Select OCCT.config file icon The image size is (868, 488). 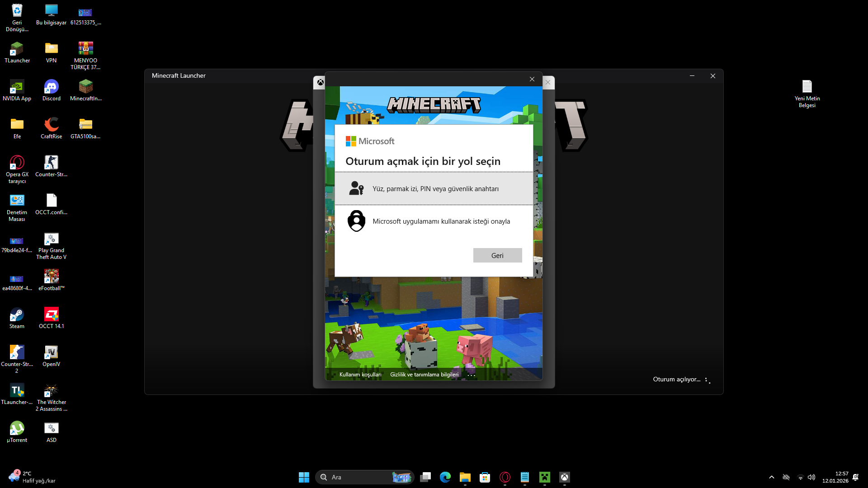(x=52, y=204)
